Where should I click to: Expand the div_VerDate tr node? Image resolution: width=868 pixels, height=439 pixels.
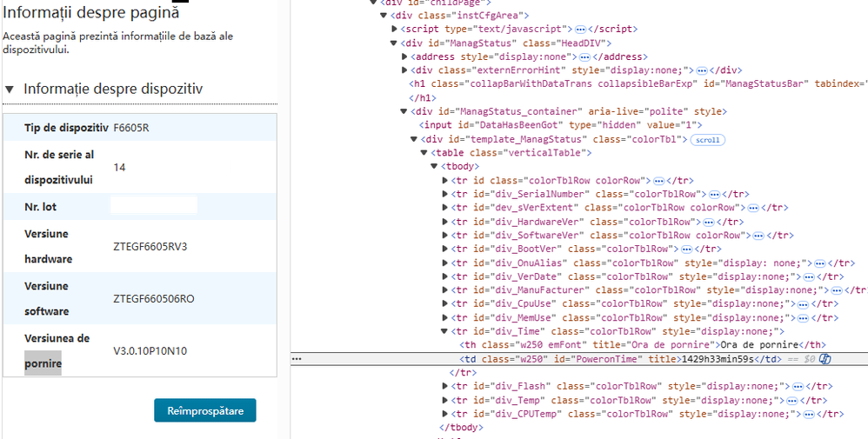click(x=445, y=276)
